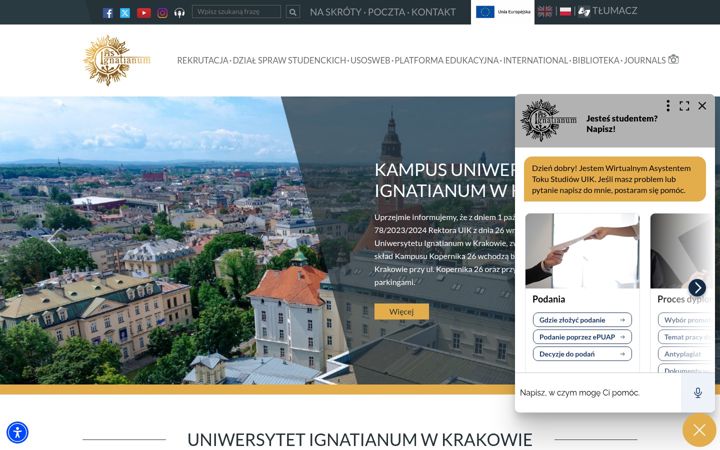Image resolution: width=720 pixels, height=450 pixels.
Task: Go to KONTAKT page
Action: 433,12
